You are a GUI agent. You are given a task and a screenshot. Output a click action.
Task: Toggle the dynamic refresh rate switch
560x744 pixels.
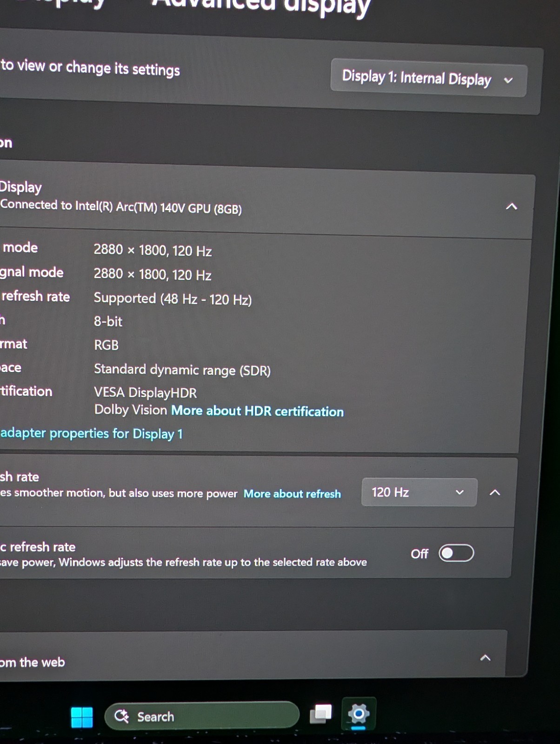coord(456,553)
